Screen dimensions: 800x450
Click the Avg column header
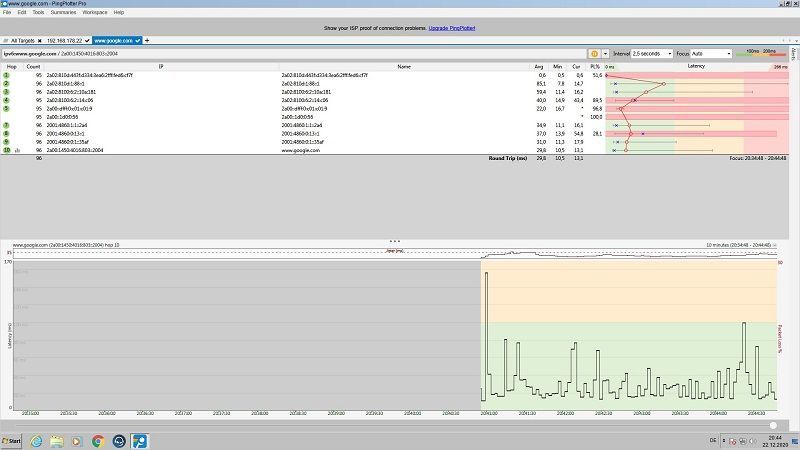(539, 67)
